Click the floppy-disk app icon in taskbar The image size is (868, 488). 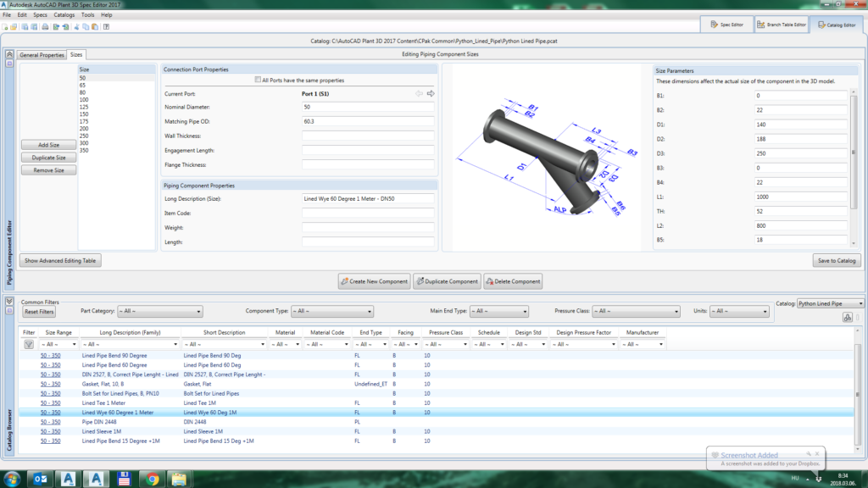(124, 480)
